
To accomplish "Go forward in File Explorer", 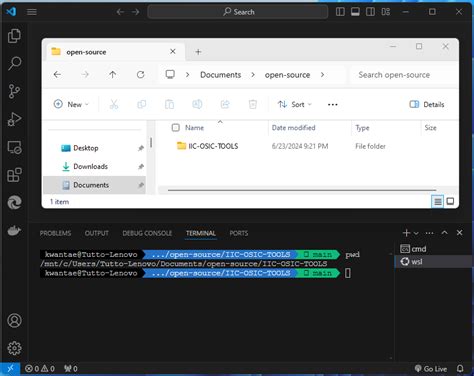I will pos(85,74).
